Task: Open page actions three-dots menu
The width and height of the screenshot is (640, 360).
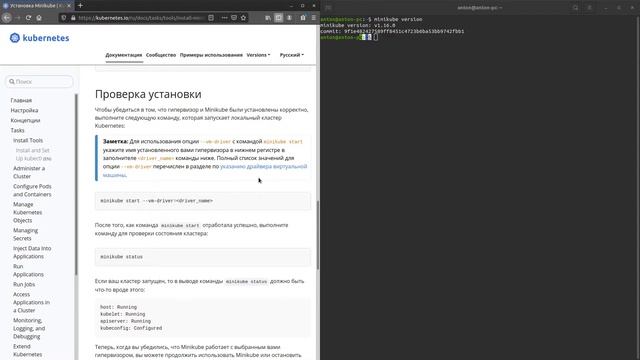Action: pyautogui.click(x=224, y=18)
